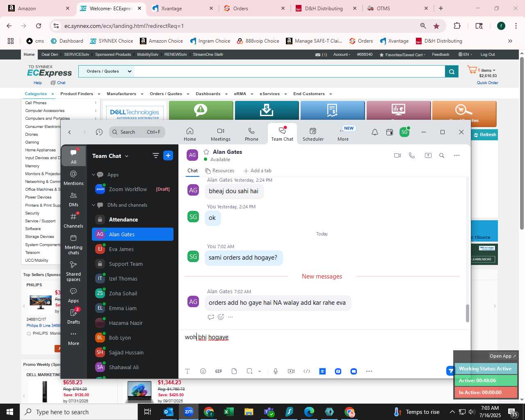Click chat messages scrollbar
Viewport: 525px width, 420px height.
(x=467, y=313)
